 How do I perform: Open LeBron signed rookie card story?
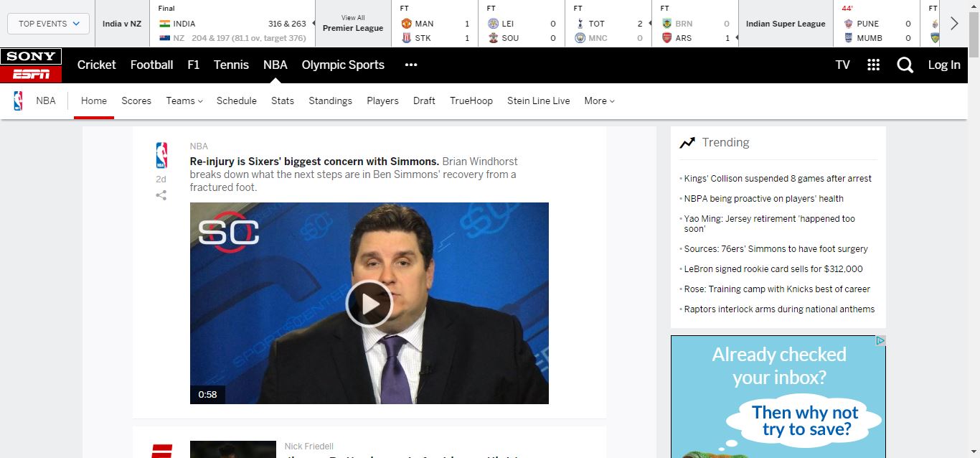[x=773, y=269]
